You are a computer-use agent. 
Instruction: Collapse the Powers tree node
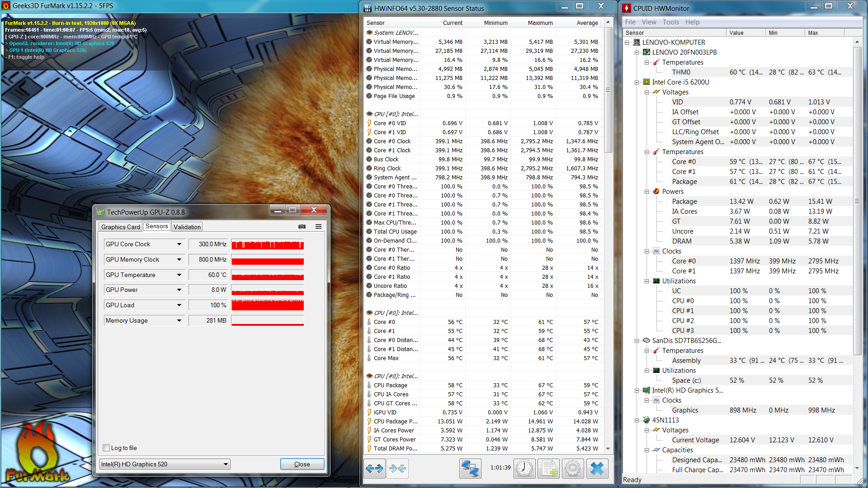pos(647,192)
